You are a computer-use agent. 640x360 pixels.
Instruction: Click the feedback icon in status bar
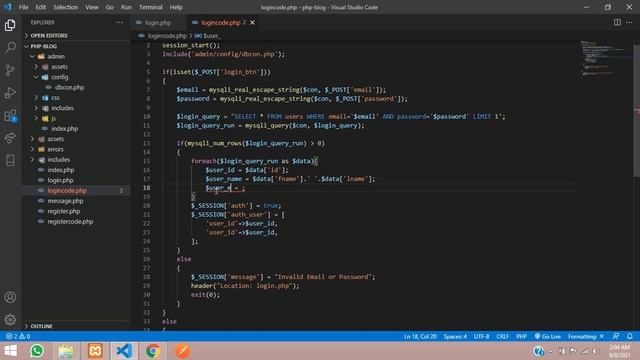(616, 336)
